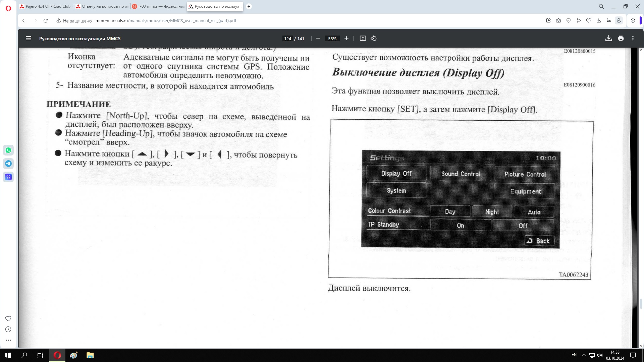Click the page number input field
Viewport: 644px width, 362px height.
287,39
